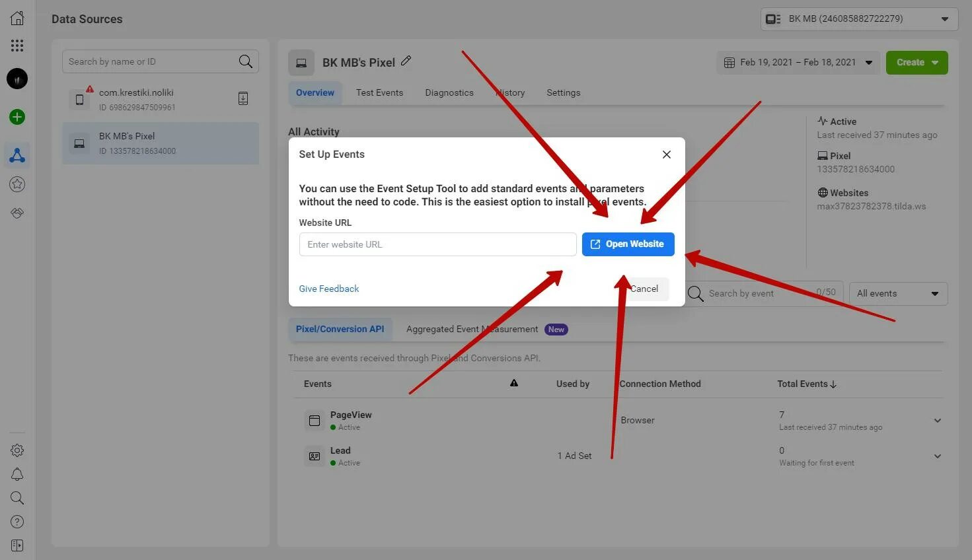The height and width of the screenshot is (560, 972).
Task: Select the com.krestiki.noliki data source
Action: pyautogui.click(x=161, y=99)
